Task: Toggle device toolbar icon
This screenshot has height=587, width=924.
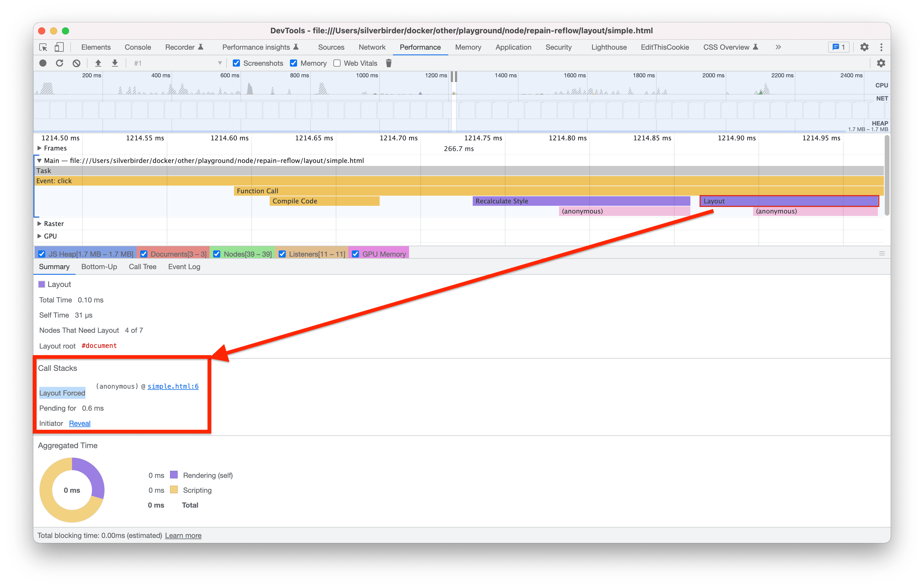Action: tap(59, 47)
